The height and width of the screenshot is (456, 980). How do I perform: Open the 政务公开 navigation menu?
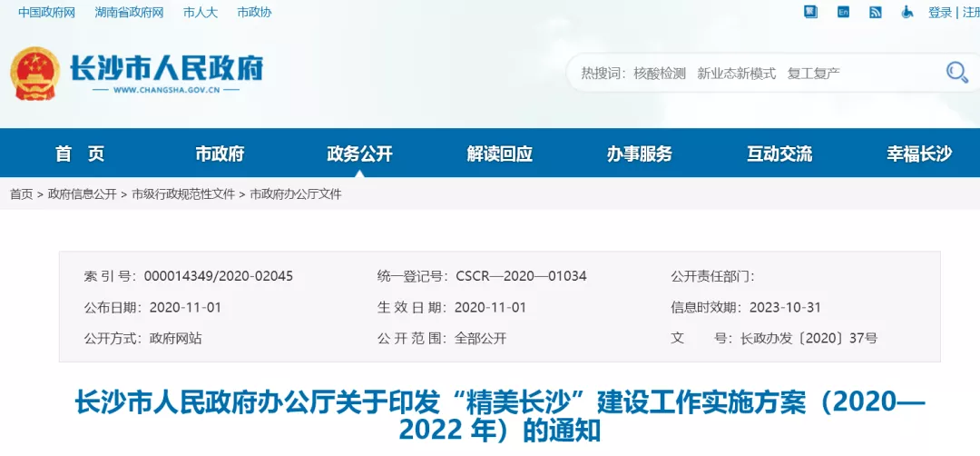point(359,154)
